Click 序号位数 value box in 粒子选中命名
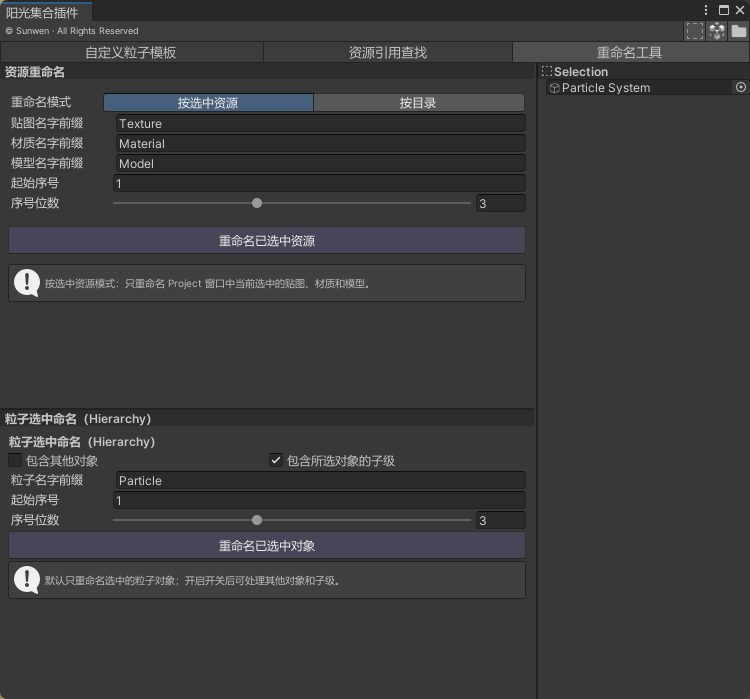 click(501, 520)
